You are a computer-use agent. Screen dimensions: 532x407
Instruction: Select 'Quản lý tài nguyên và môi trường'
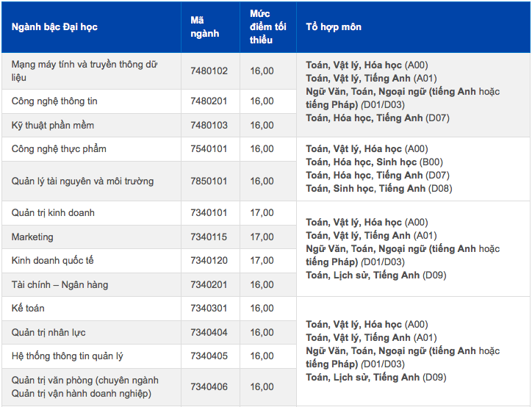(x=83, y=181)
